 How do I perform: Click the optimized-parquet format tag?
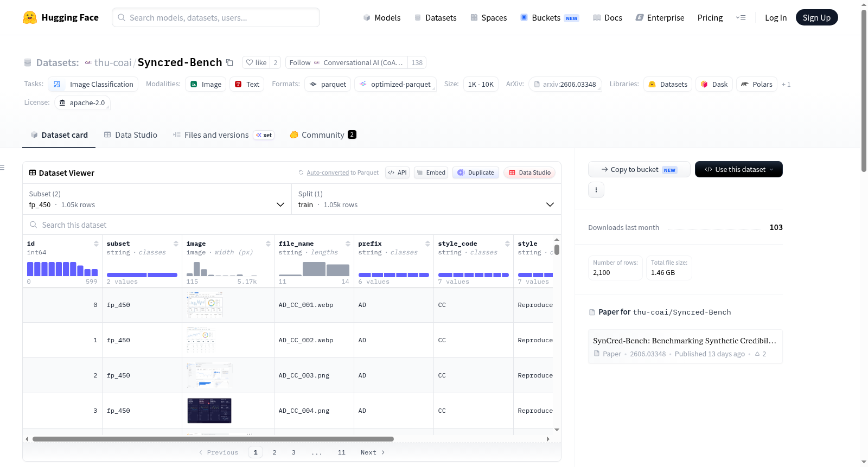pos(395,84)
